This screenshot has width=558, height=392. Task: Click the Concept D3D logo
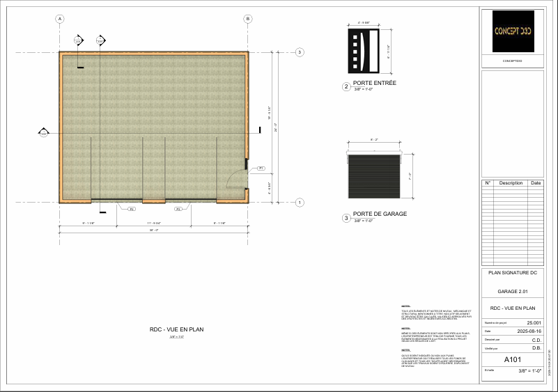[x=513, y=31]
